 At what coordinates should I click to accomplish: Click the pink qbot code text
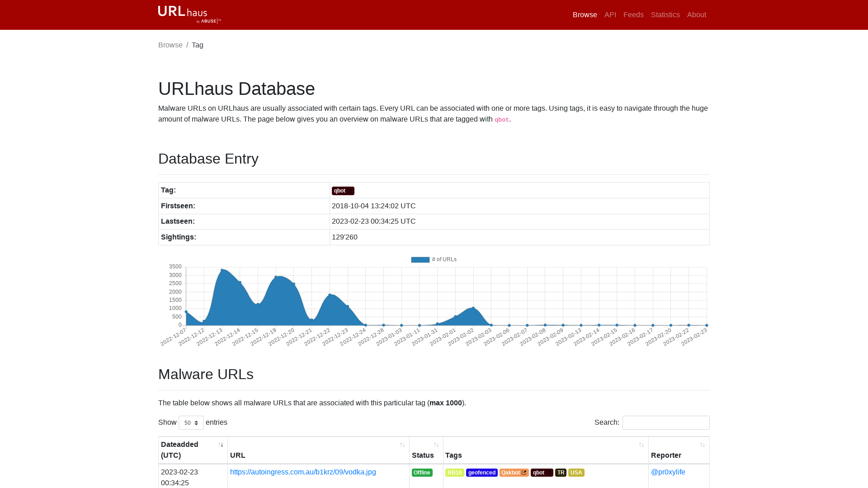click(x=502, y=120)
